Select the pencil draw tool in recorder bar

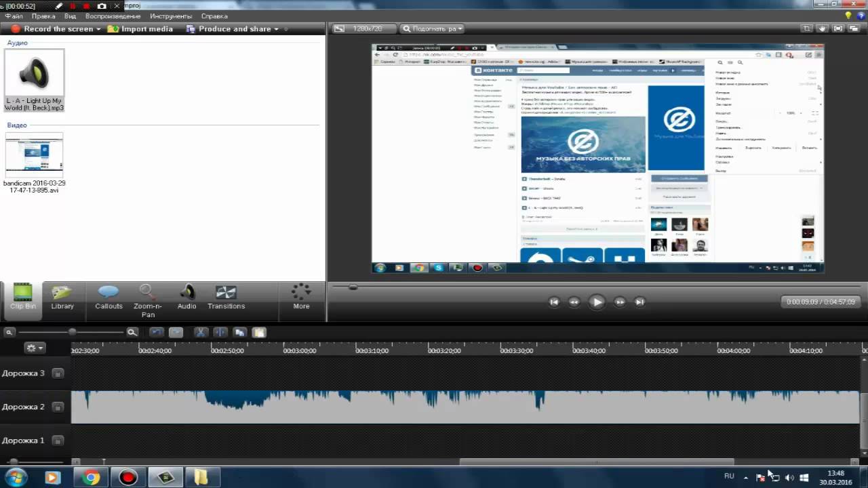(59, 6)
